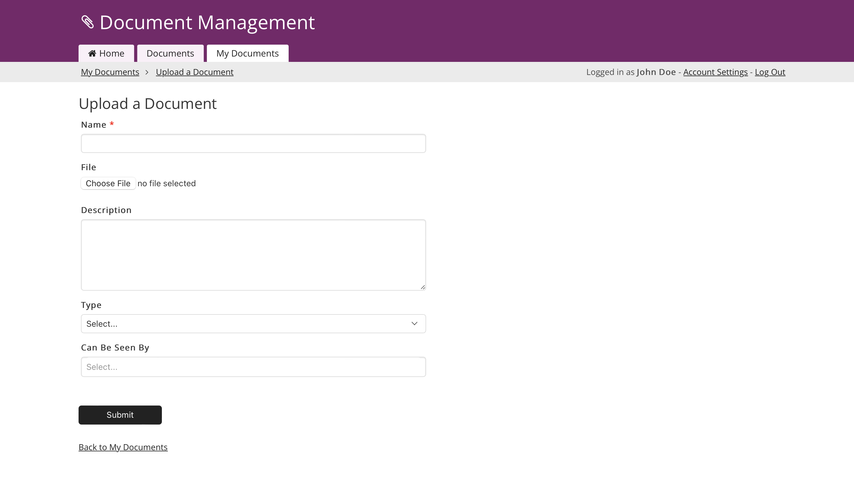This screenshot has height=504, width=854.
Task: Click inside the Description text area
Action: pyautogui.click(x=253, y=255)
